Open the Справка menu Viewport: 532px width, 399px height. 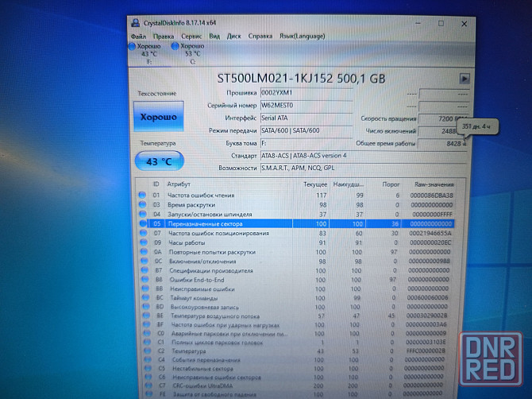coord(260,36)
